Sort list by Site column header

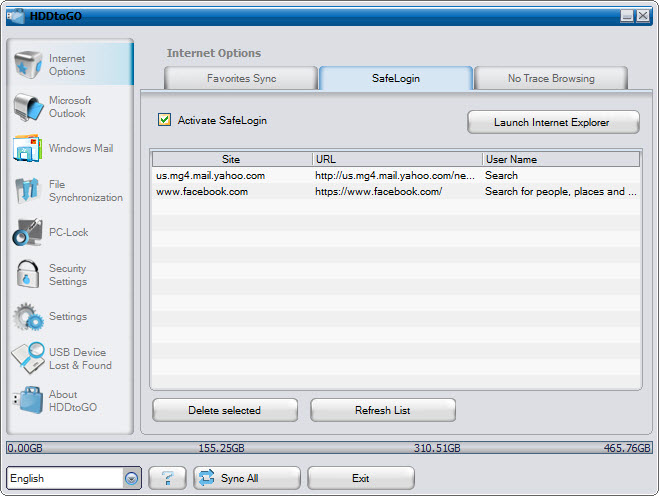tap(232, 159)
